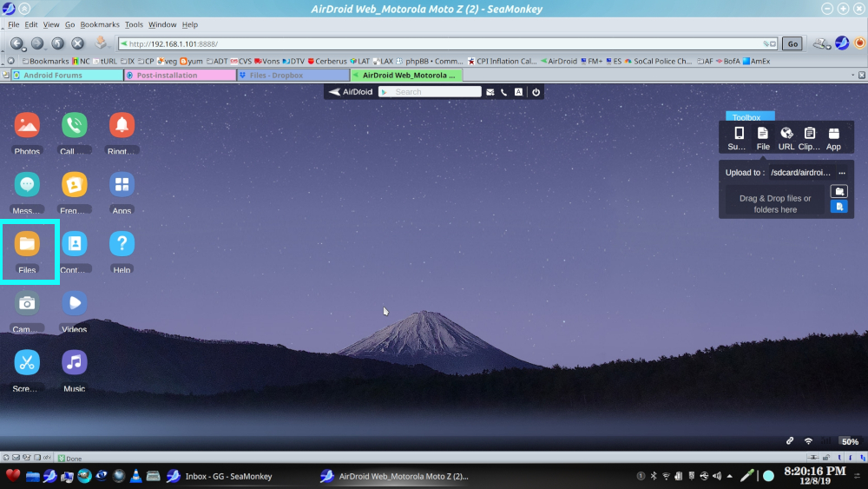Open the Edit menu

[x=31, y=24]
